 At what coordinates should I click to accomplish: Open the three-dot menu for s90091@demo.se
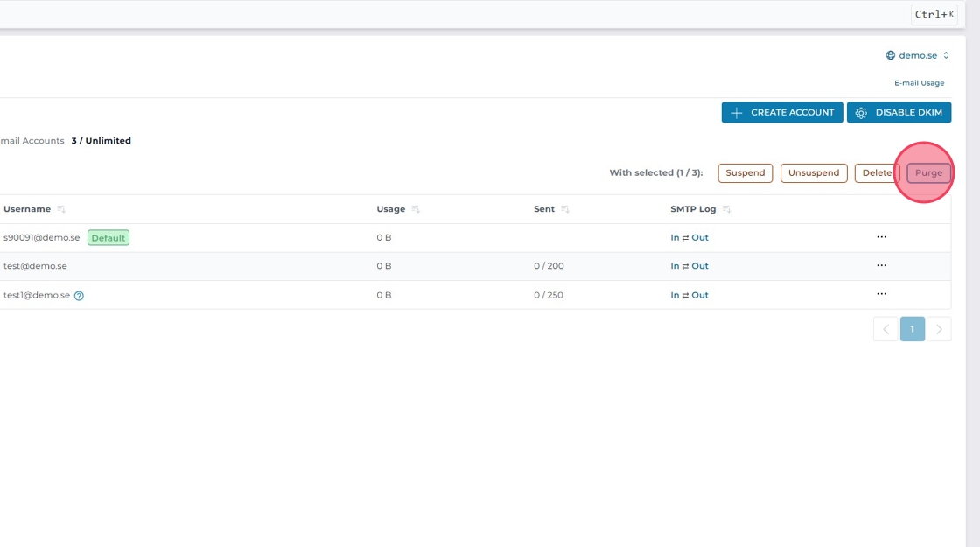point(881,237)
